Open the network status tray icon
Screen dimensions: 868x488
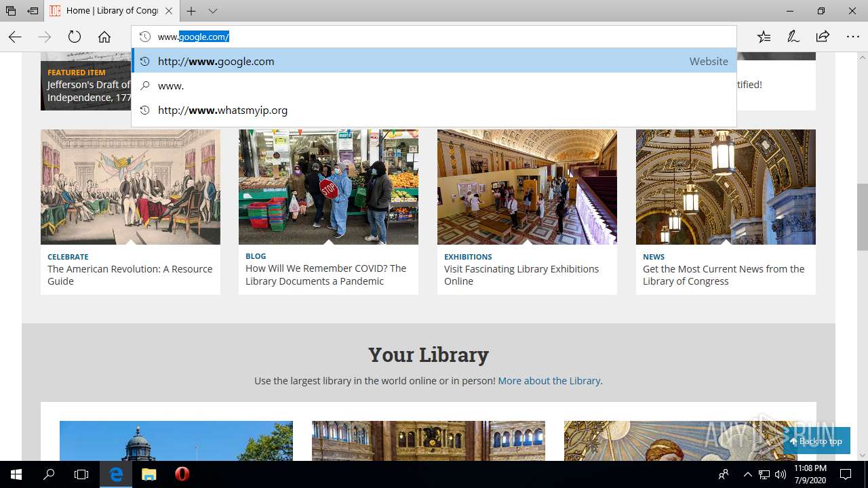coord(764,474)
